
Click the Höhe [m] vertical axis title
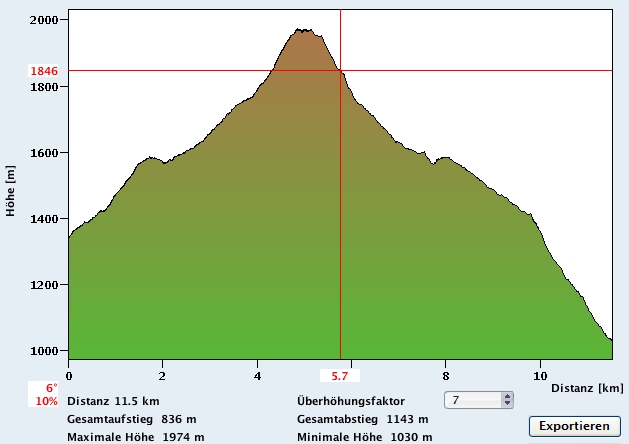click(10, 190)
